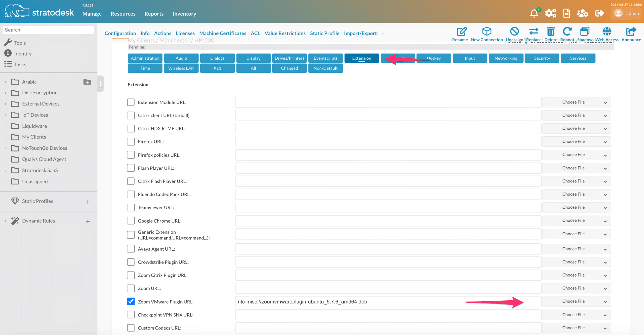Click the logout arrow icon
This screenshot has height=335, width=644.
coord(599,13)
